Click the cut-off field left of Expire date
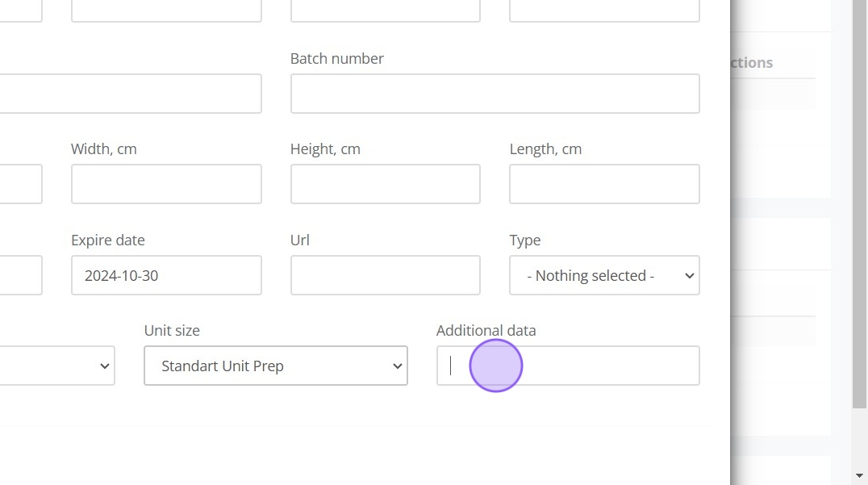Screen dimensions: 868x485 point(20,275)
